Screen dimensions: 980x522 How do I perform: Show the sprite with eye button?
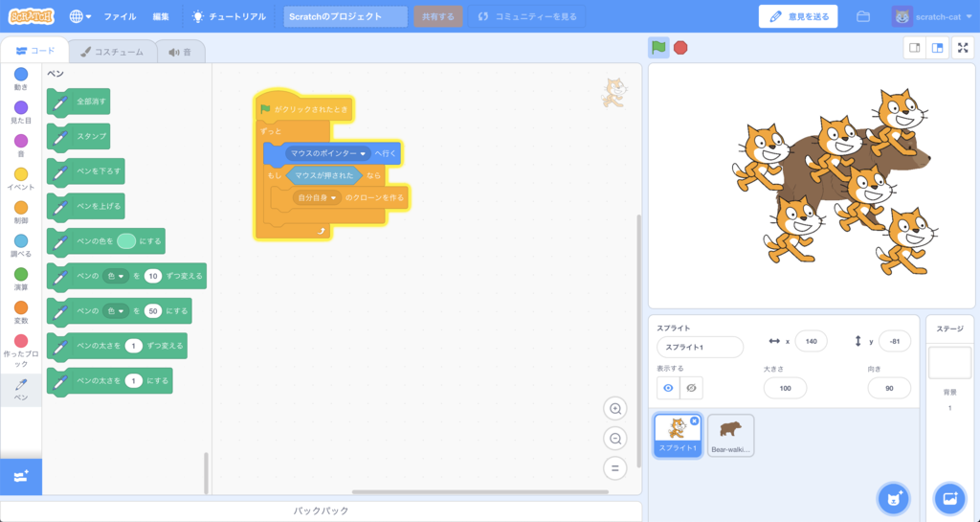668,388
